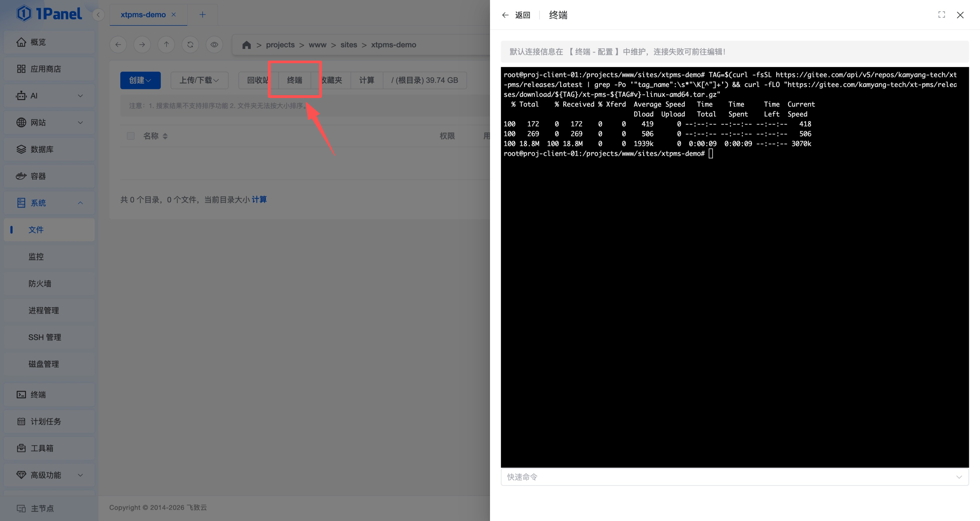
Task: Click the 1Panel logo
Action: tap(49, 14)
